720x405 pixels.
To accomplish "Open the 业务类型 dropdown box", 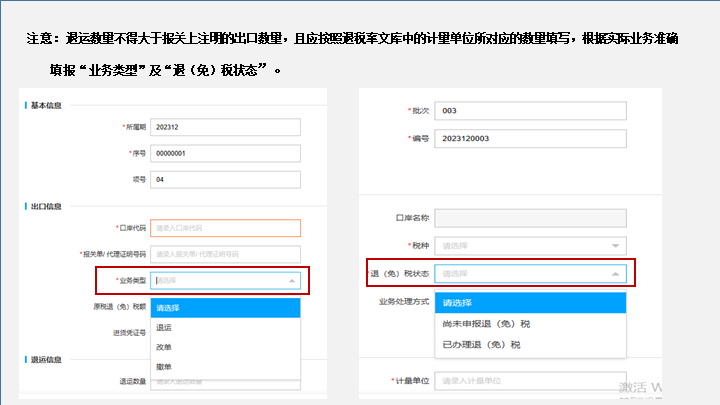I will point(225,281).
